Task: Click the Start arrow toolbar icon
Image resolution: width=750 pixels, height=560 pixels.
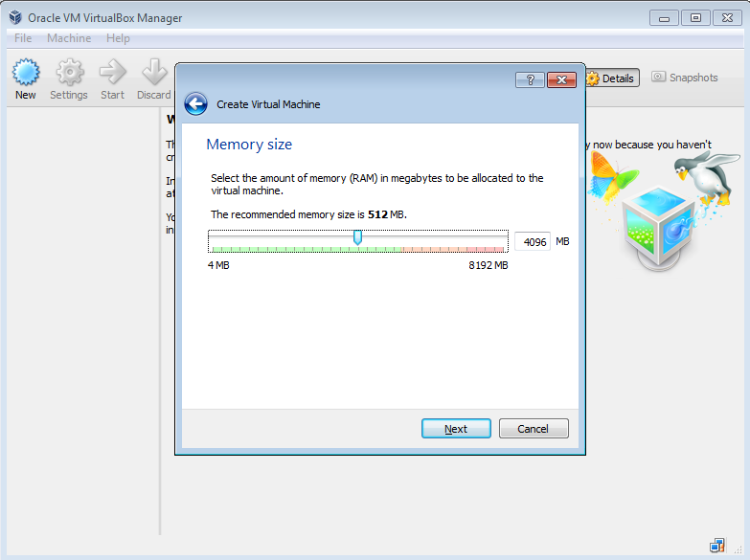Action: 112,73
